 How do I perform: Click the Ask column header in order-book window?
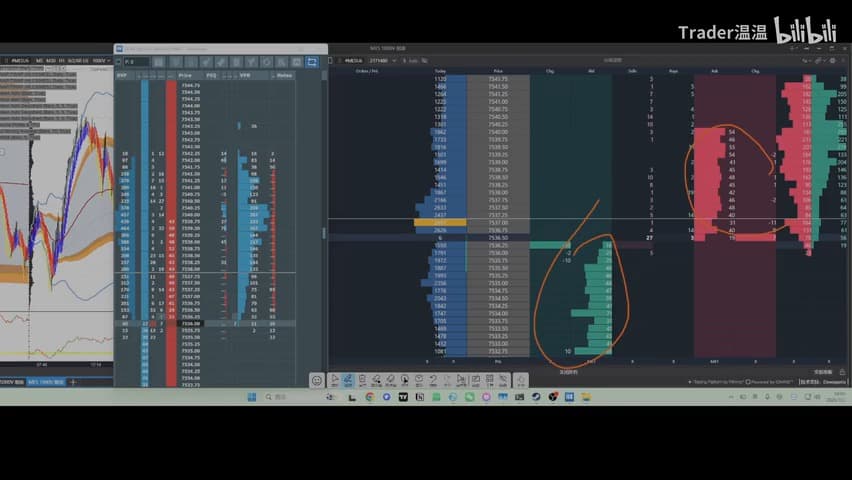(x=714, y=71)
